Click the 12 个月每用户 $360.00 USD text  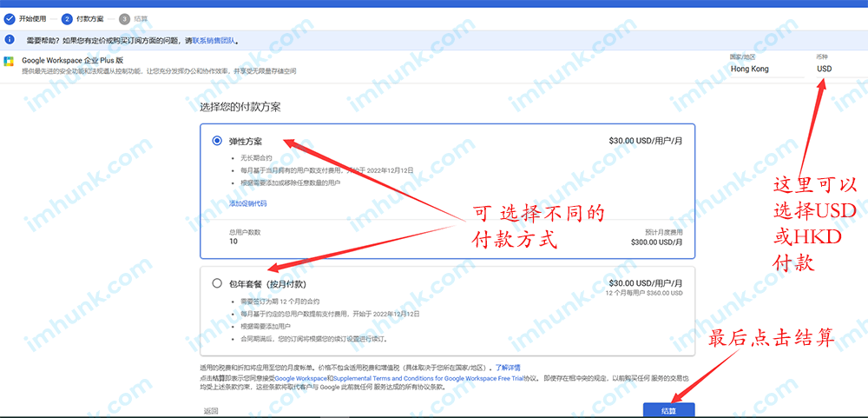pos(644,293)
